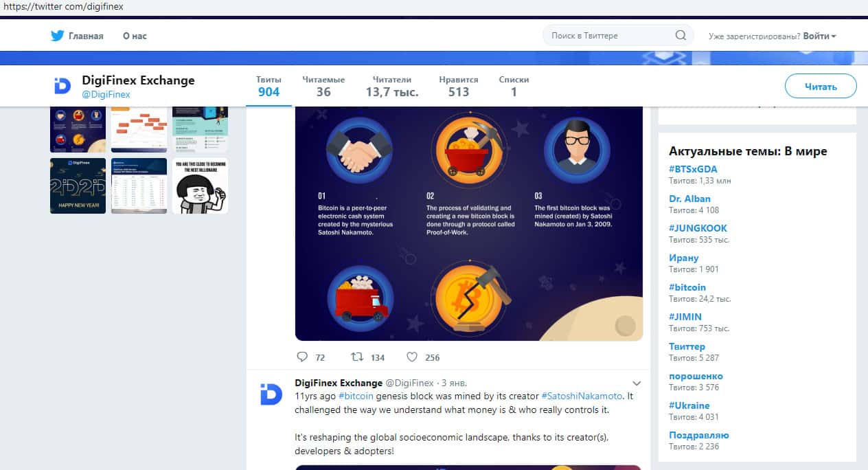Open the @DigiFinex handle under profile name
868x470 pixels.
click(x=106, y=95)
